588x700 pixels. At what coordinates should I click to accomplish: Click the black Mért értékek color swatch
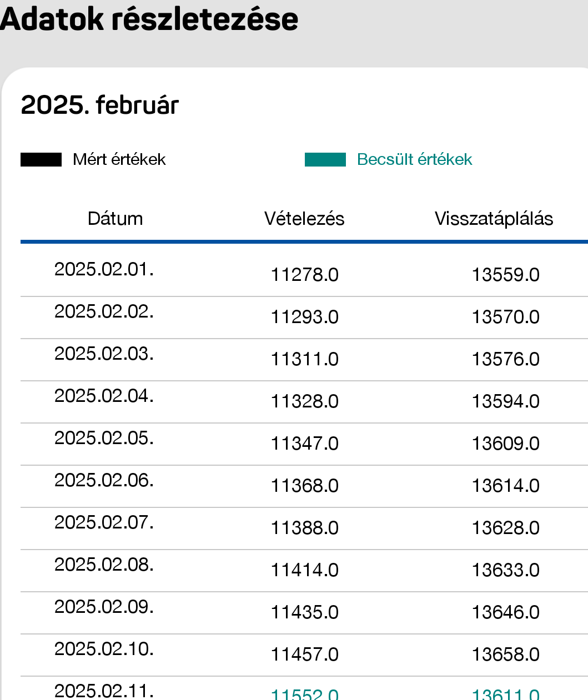(41, 160)
